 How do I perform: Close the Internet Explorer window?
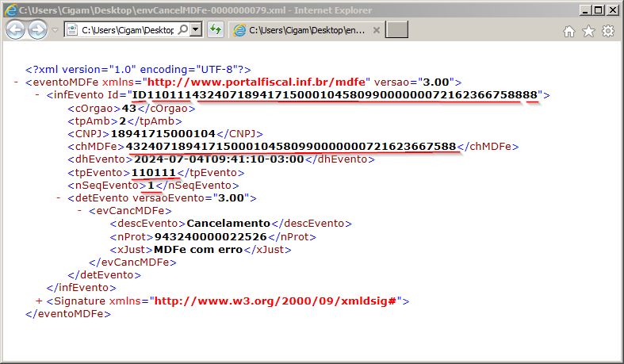pyautogui.click(x=612, y=10)
